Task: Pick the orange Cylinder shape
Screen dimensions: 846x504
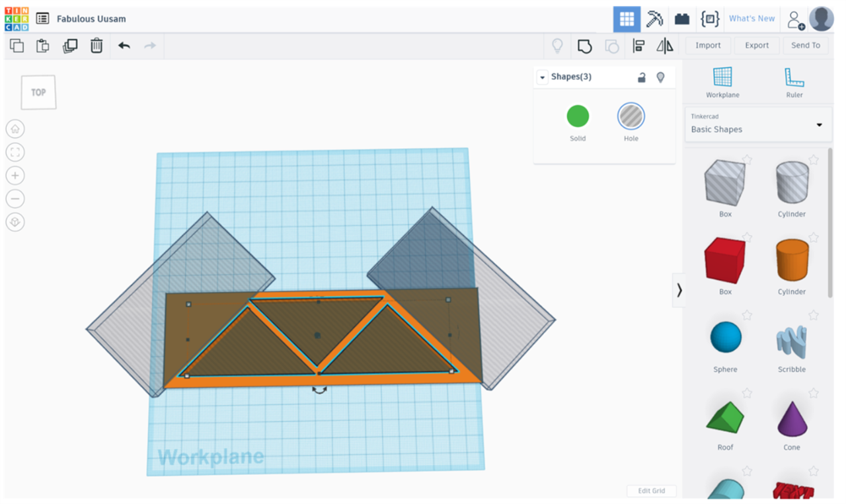Action: tap(792, 260)
